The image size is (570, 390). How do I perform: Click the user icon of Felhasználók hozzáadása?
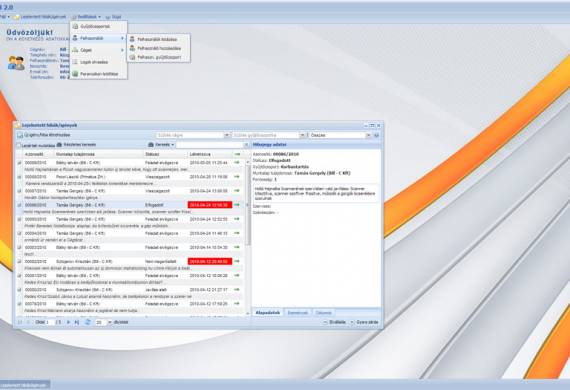pos(132,48)
